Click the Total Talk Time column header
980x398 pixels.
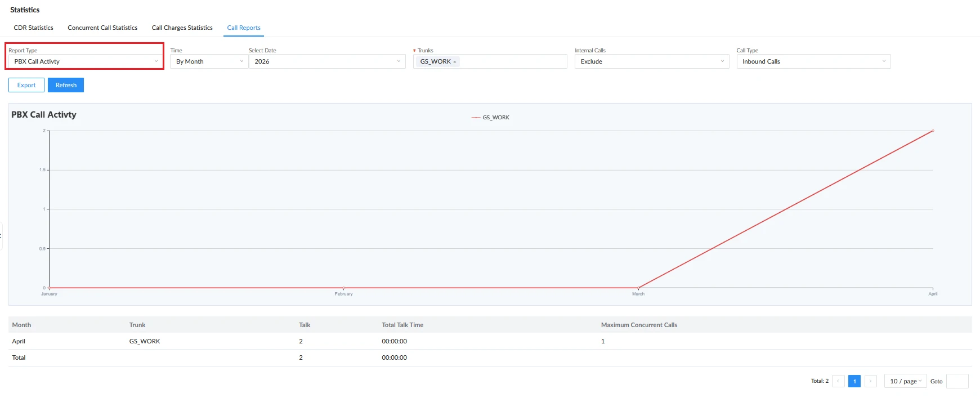pos(402,325)
